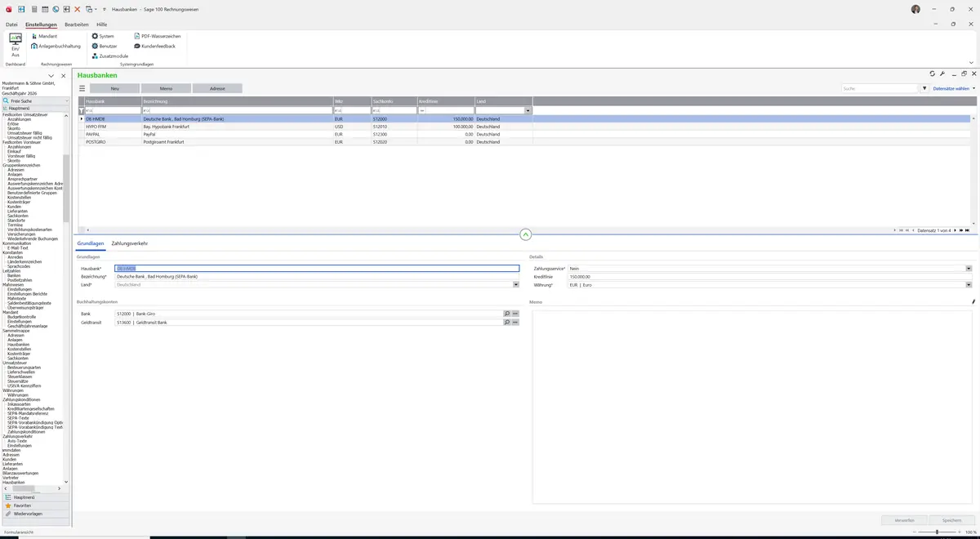
Task: Open the Land filter dropdown in the grid
Action: coord(528,110)
